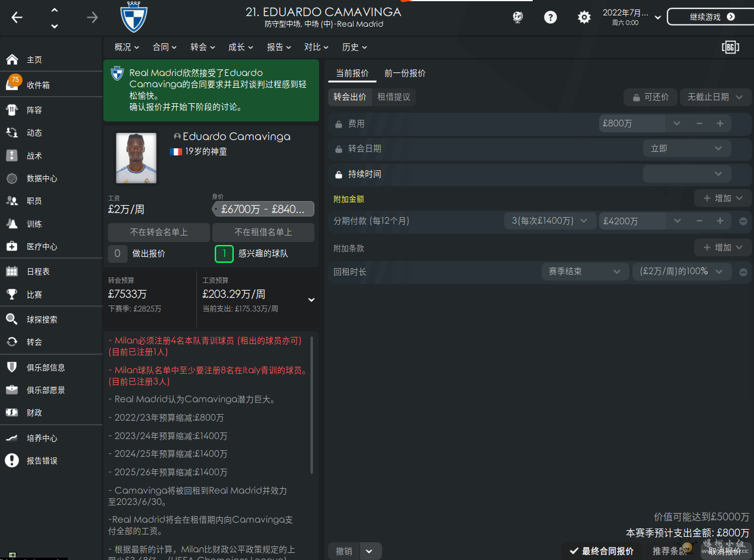Open the 3(每次£1400万) installments dropdown
Image resolution: width=754 pixels, height=560 pixels.
click(x=550, y=221)
